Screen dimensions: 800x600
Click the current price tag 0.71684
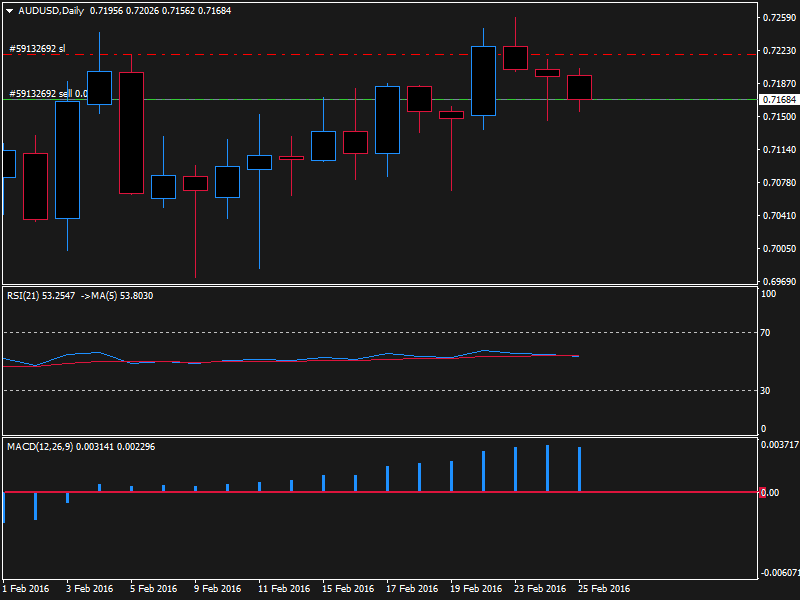(779, 99)
